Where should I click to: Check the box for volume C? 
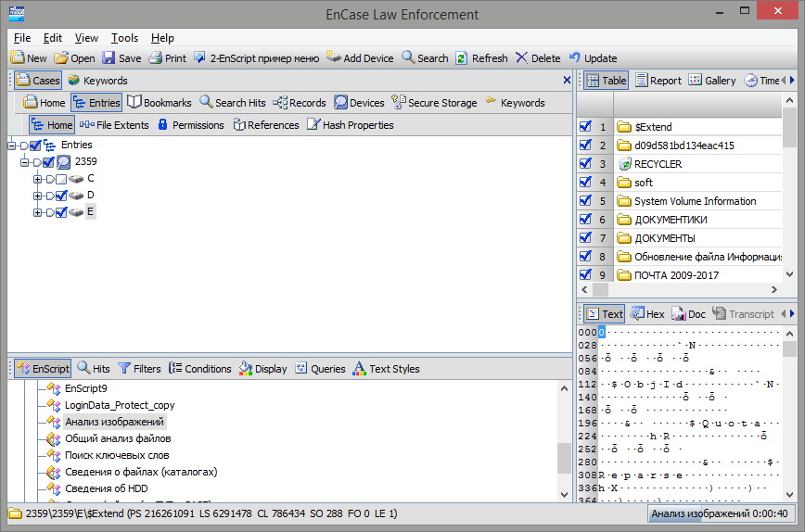click(x=61, y=179)
